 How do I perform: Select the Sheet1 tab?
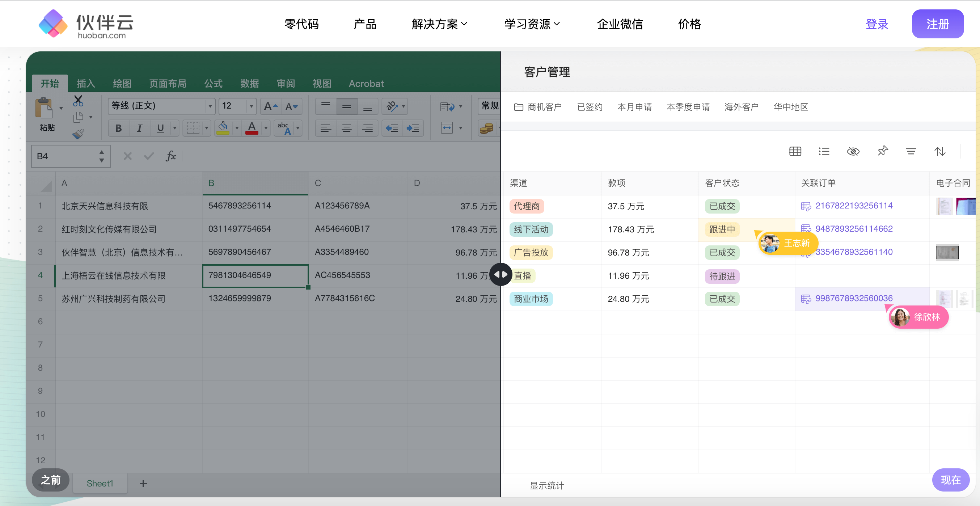click(100, 483)
